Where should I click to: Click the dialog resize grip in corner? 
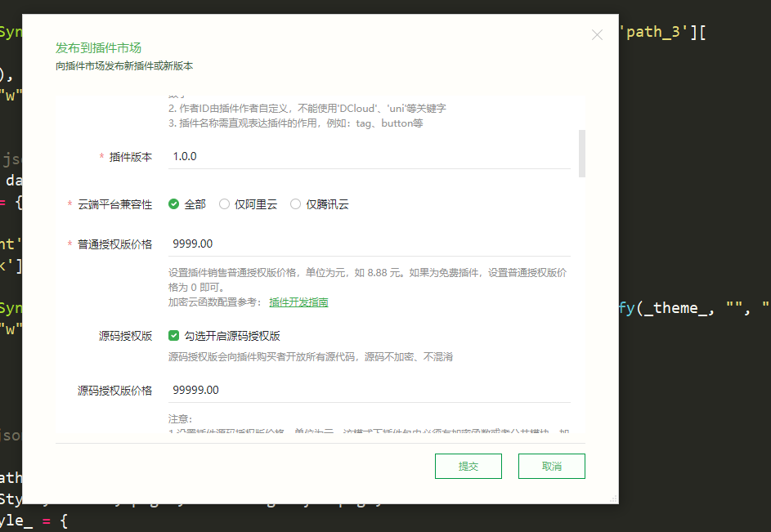point(613,498)
